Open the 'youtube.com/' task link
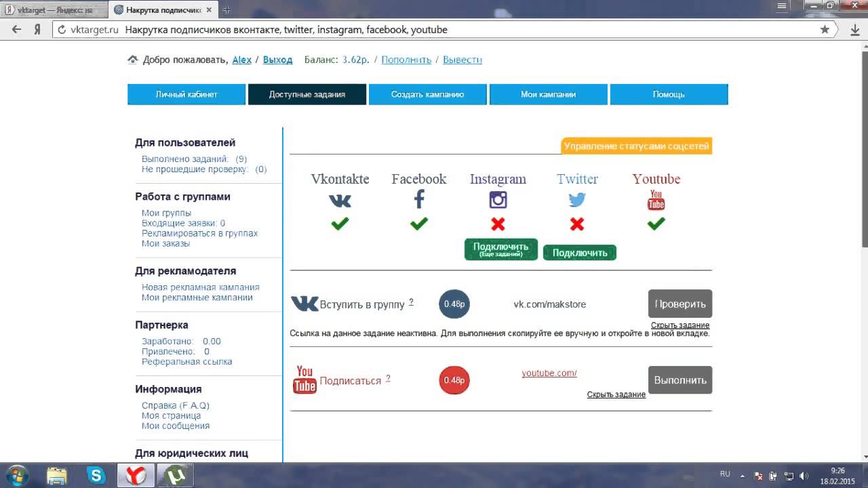 (549, 373)
